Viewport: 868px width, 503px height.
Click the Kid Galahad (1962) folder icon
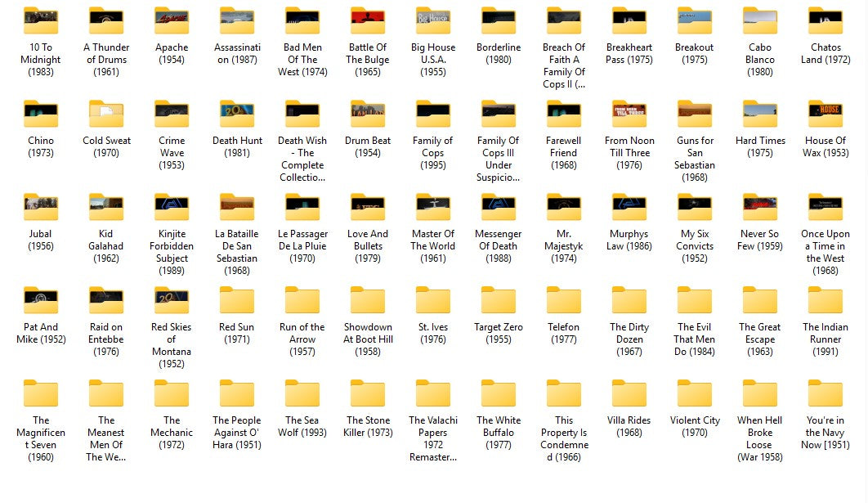click(x=106, y=207)
